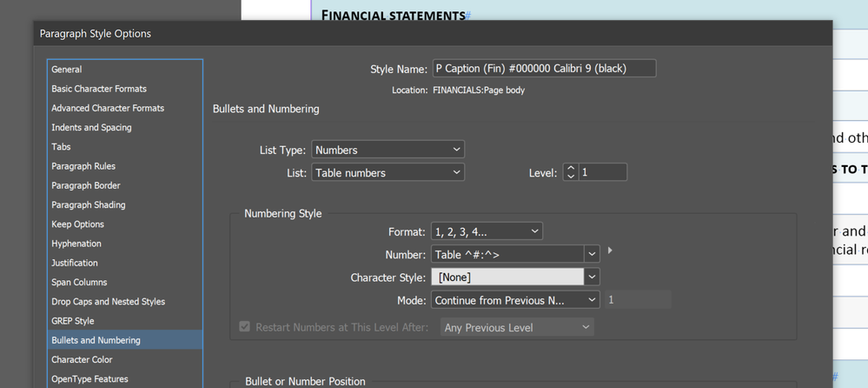The image size is (868, 388).
Task: Open the numbering Format dropdown
Action: 487,231
